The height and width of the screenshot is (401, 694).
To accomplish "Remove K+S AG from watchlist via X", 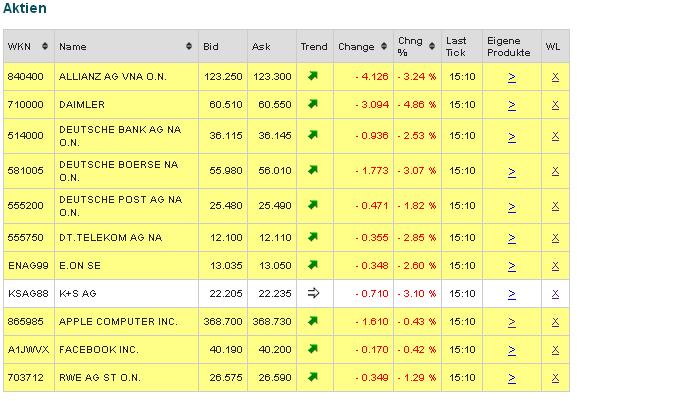I will pyautogui.click(x=555, y=293).
